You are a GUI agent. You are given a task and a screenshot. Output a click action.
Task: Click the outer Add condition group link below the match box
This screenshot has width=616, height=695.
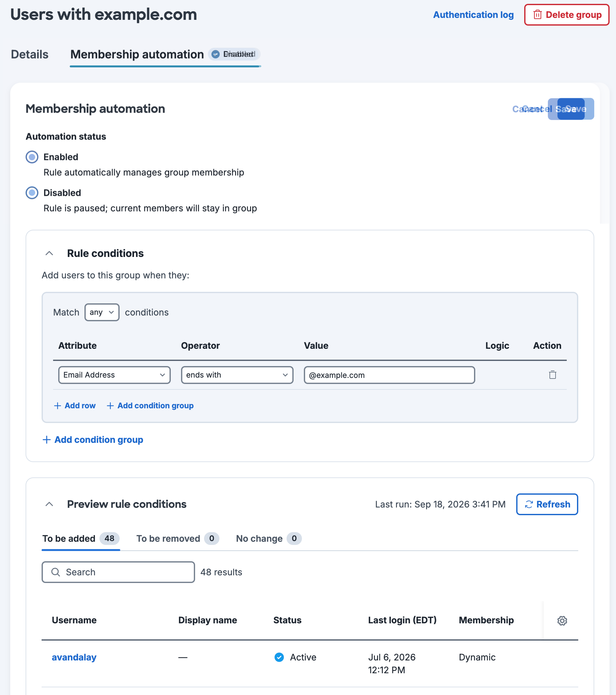(x=93, y=439)
